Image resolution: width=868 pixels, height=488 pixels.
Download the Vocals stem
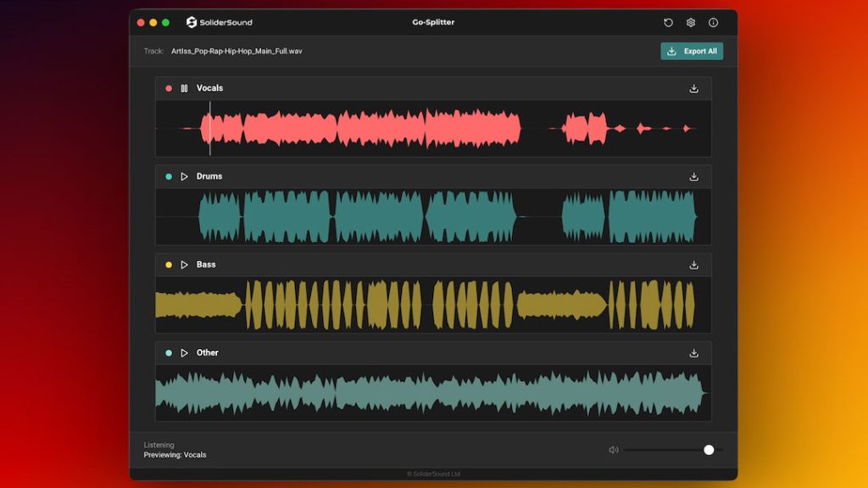click(693, 88)
